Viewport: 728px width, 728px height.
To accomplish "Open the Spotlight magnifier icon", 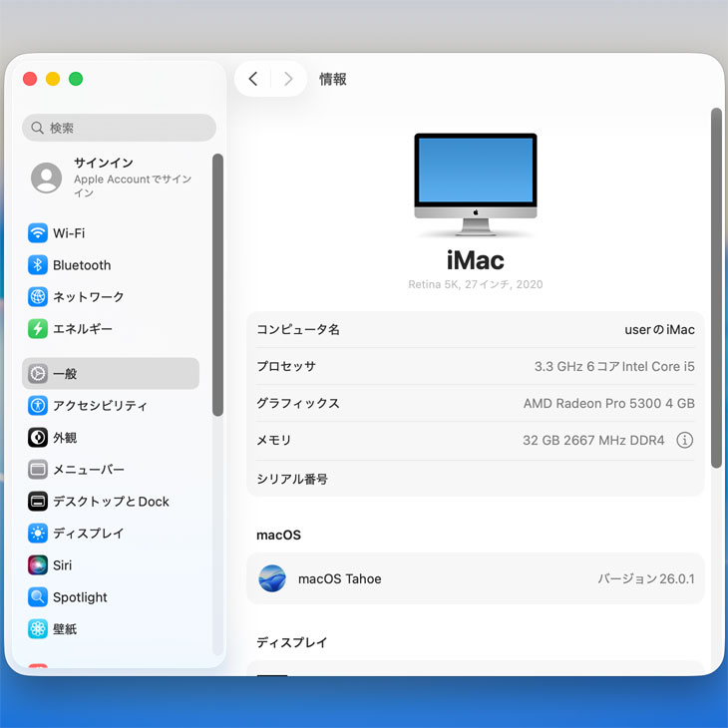I will 38,597.
